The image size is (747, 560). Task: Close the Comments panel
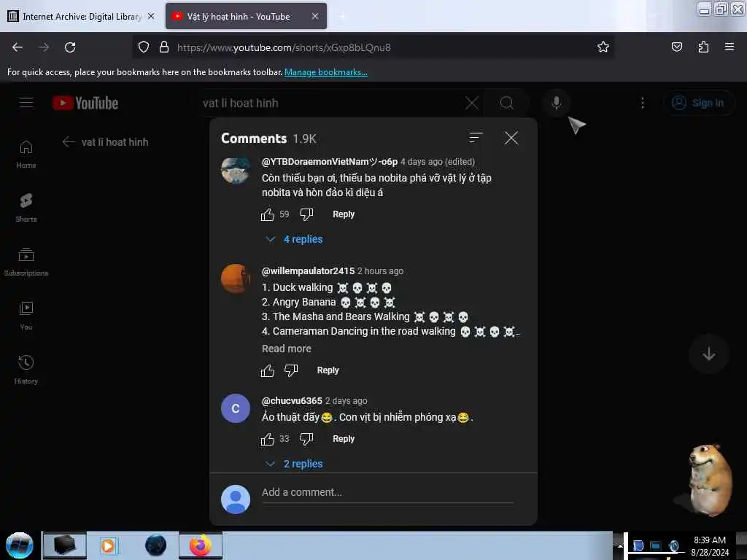coord(511,138)
